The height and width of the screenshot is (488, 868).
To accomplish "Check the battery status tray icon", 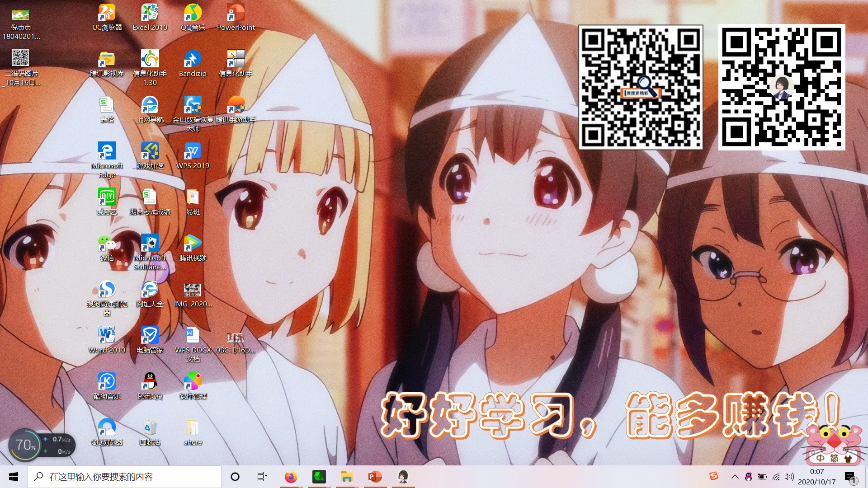I will point(762,477).
